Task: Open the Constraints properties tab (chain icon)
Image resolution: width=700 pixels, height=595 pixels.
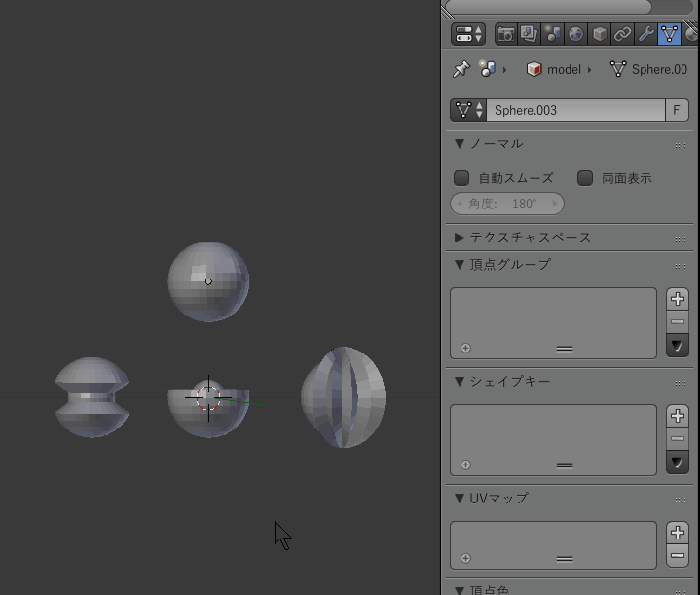Action: [x=622, y=34]
